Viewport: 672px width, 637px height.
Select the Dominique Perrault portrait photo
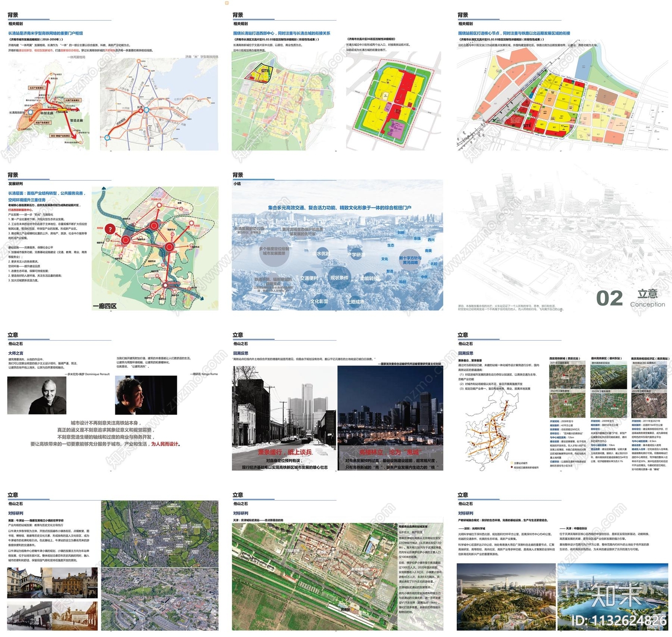37,395
